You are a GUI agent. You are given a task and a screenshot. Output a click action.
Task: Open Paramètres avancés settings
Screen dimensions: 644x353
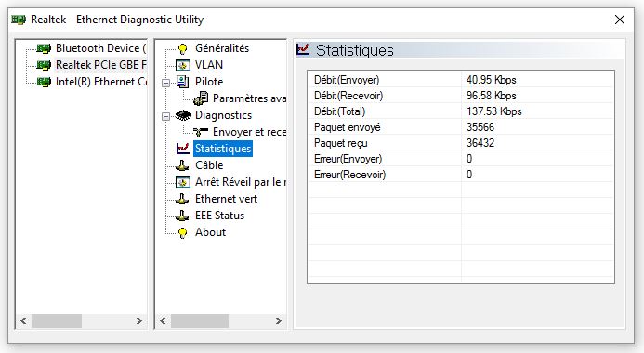pyautogui.click(x=249, y=98)
